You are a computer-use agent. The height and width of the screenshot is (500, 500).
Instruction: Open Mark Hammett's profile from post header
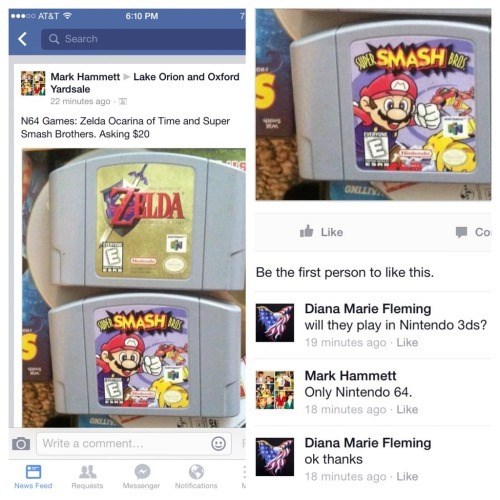pyautogui.click(x=85, y=77)
